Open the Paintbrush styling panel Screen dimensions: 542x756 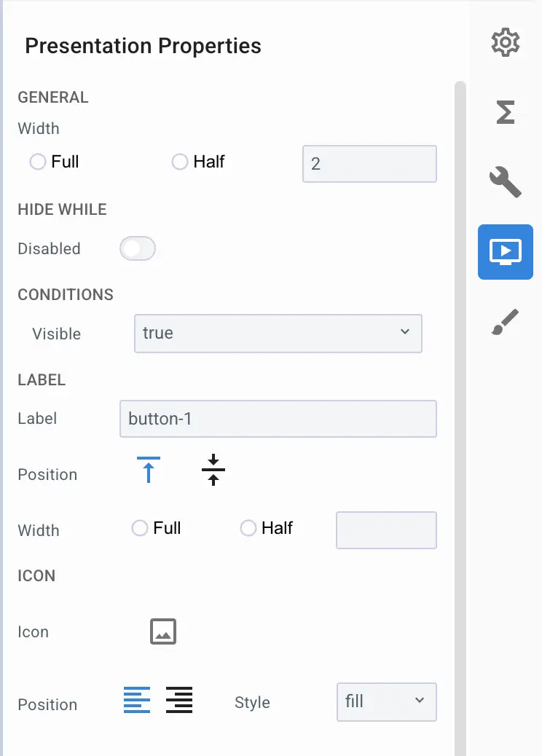coord(506,320)
